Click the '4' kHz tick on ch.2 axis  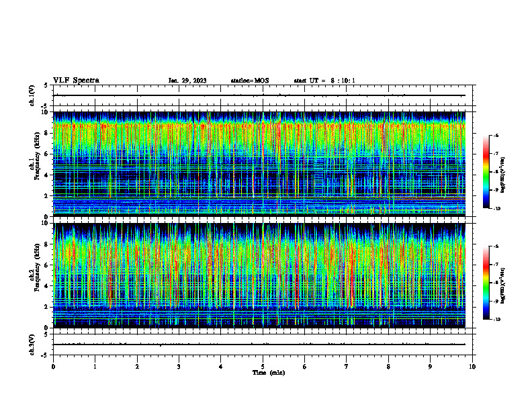click(46, 286)
